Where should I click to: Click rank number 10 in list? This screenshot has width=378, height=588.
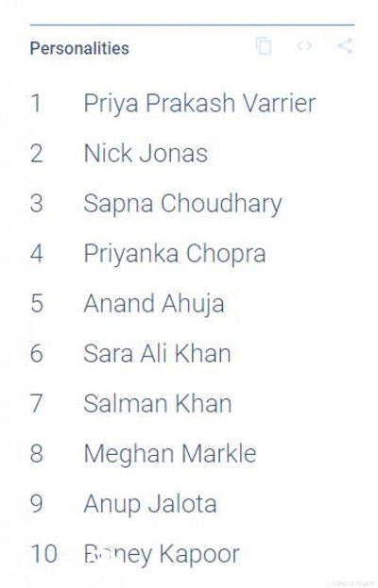[x=43, y=554]
